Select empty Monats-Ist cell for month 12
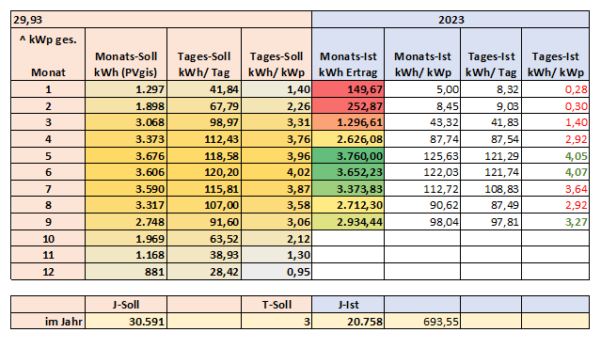This screenshot has width=601, height=364. (348, 272)
